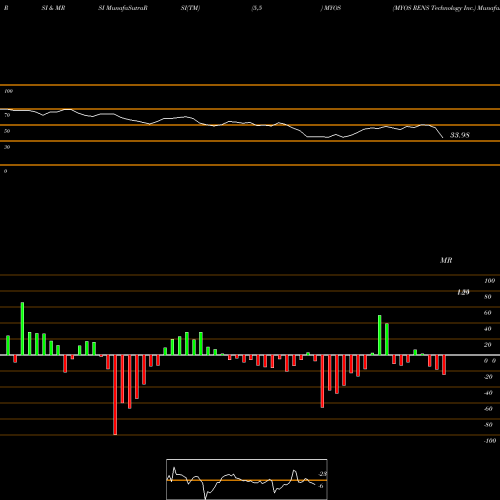
Task: Click the 'SI & MR' header text
Action: (x=53, y=8)
